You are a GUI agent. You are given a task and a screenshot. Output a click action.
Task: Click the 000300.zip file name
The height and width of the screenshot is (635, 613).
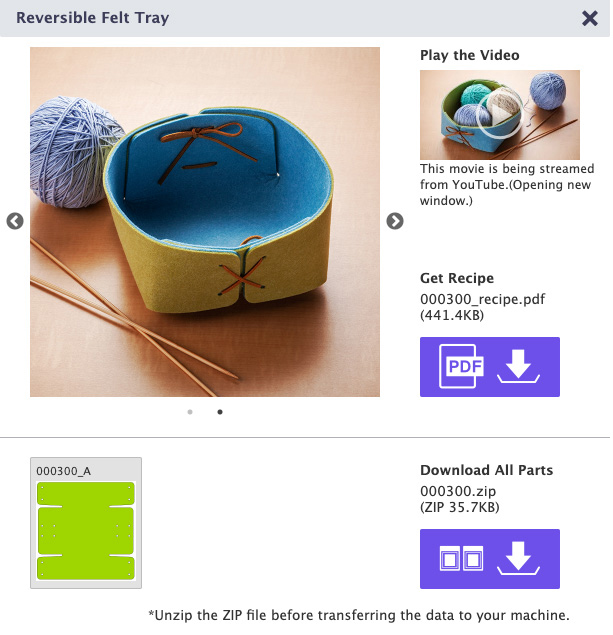[458, 491]
